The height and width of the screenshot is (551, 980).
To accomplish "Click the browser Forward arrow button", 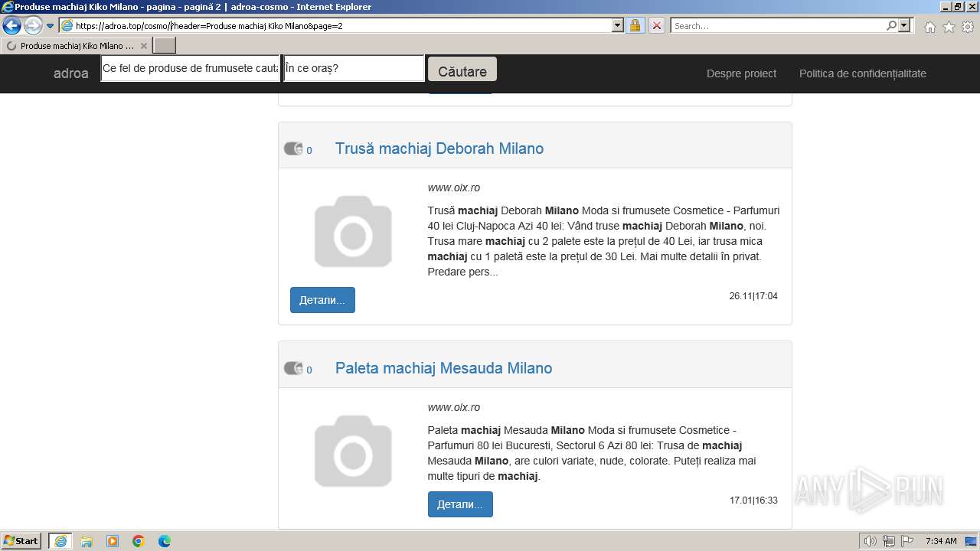I will pos(33,26).
